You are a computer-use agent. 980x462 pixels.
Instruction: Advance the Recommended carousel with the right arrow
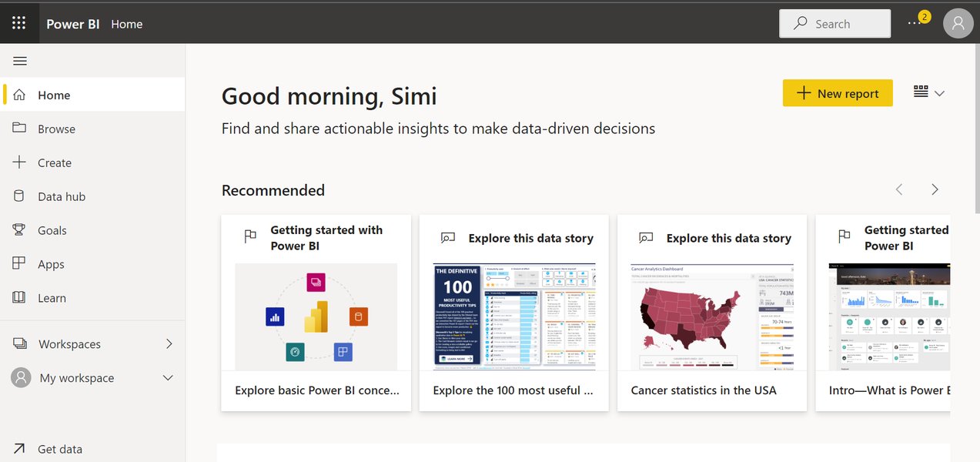935,189
